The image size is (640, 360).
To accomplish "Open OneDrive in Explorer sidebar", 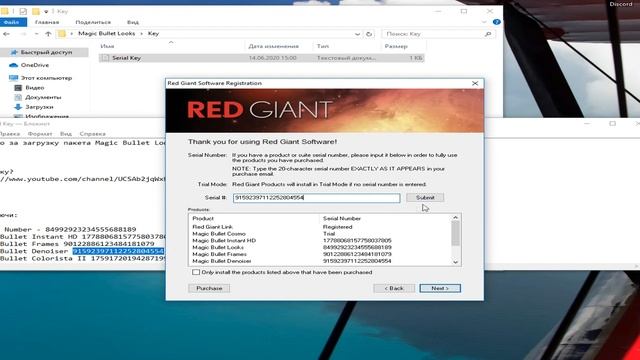I will 35,65.
